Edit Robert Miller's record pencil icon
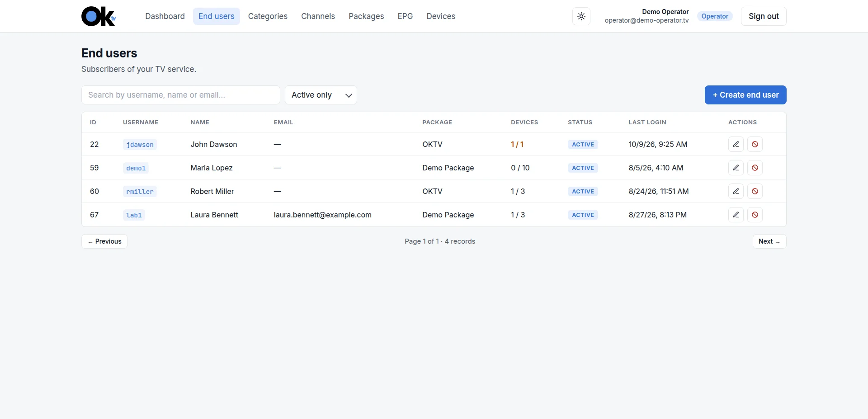Image resolution: width=868 pixels, height=419 pixels. tap(736, 191)
